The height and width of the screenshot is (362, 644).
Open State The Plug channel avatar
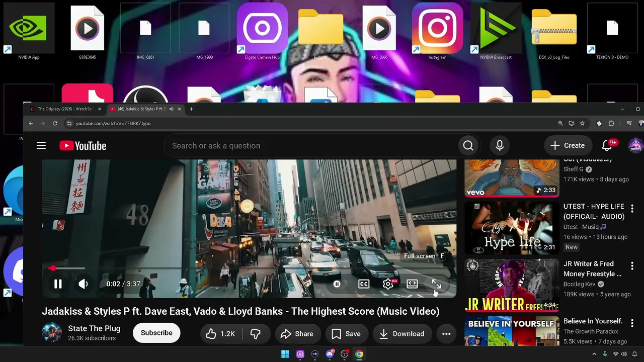click(x=52, y=333)
